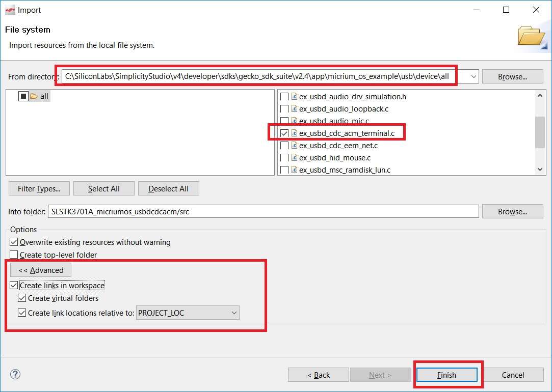Click the Simplicity Studio icon in title bar

tap(10, 10)
